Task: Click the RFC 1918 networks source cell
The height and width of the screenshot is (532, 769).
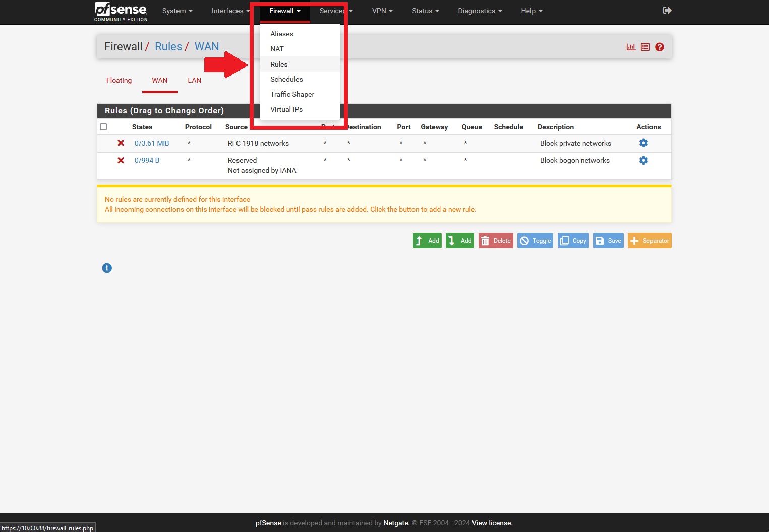Action: coord(258,143)
